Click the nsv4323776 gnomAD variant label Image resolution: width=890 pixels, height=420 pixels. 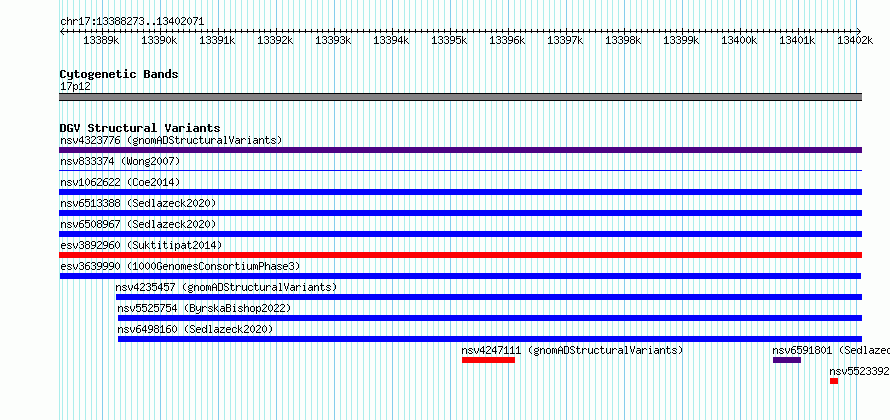pyautogui.click(x=171, y=140)
